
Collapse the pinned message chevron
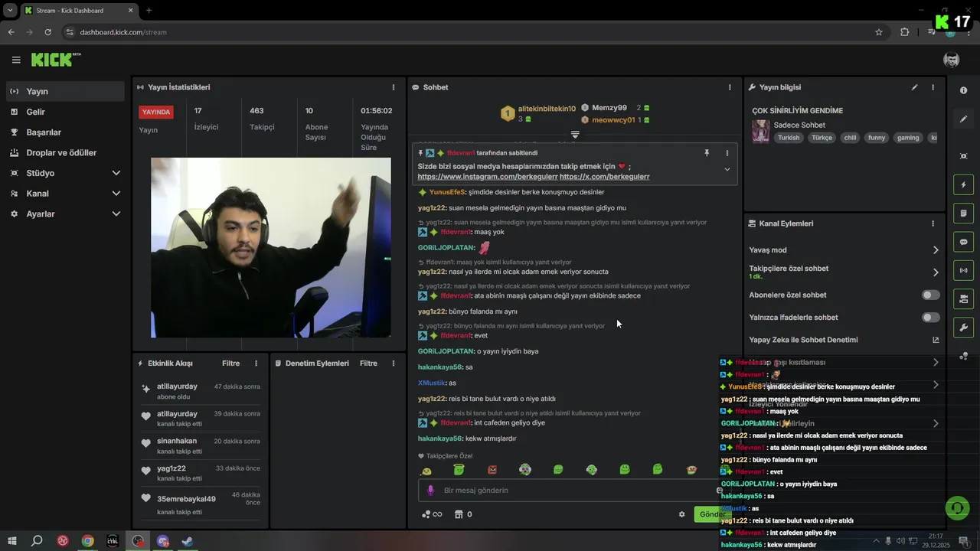pyautogui.click(x=727, y=169)
